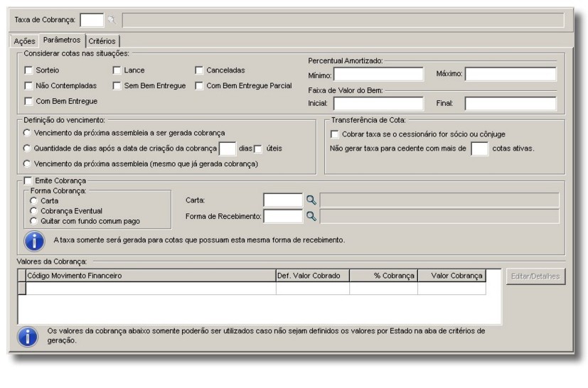
Task: Focus the Carta code input field
Action: pyautogui.click(x=283, y=200)
